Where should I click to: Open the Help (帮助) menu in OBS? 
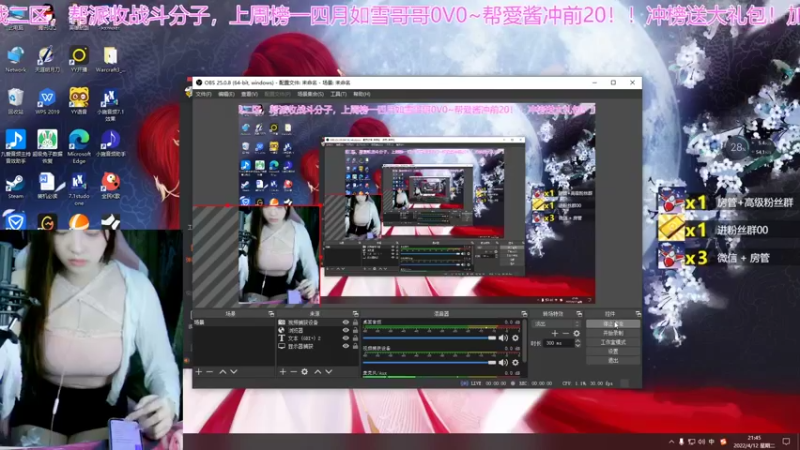coord(361,94)
